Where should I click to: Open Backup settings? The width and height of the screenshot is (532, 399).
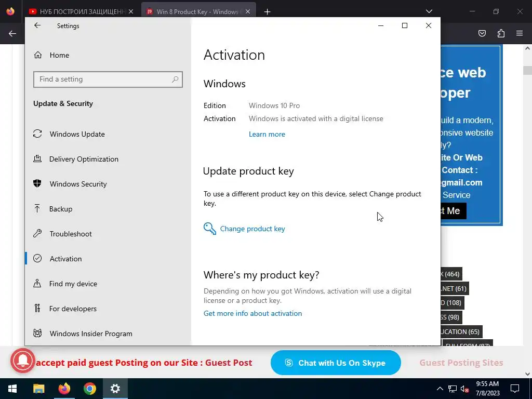tap(53, 209)
